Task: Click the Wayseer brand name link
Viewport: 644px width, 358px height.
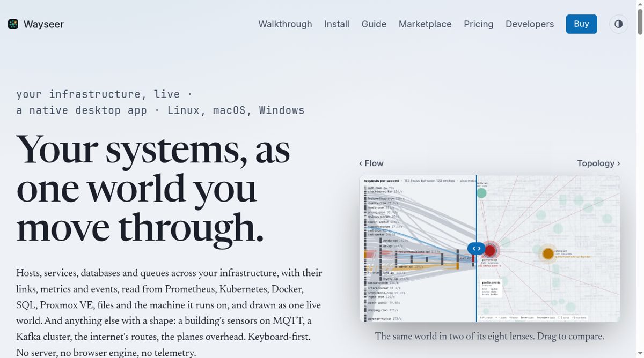Action: [43, 24]
